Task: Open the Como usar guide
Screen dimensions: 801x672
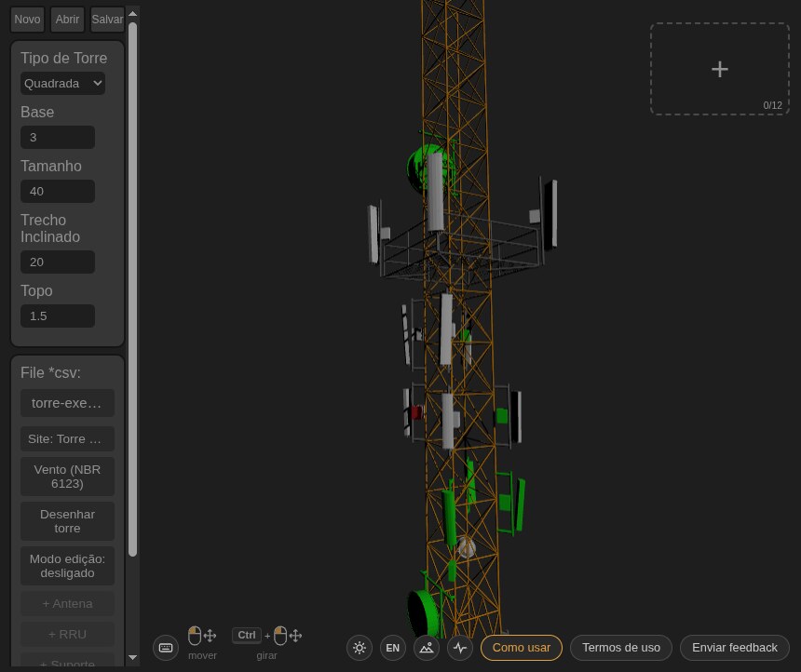Action: pos(522,648)
